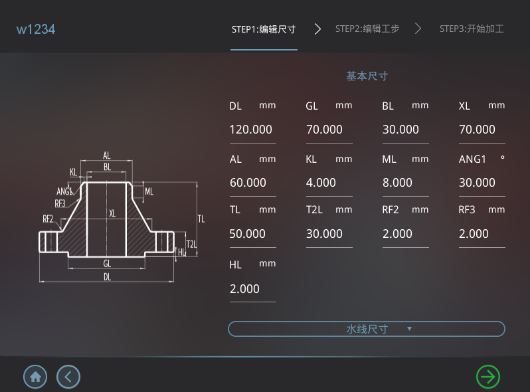Screen dimensions: 530x392
Task: Edit the DL value 120.000
Action: click(252, 130)
